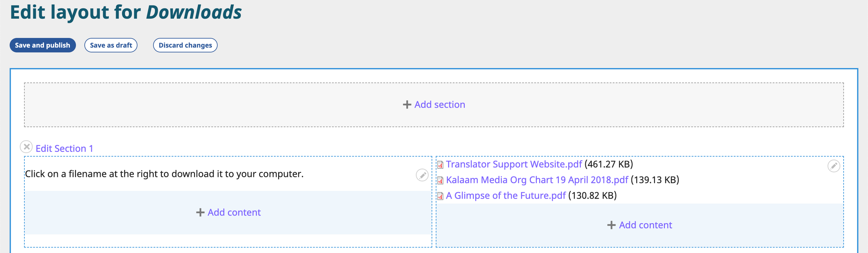Click Add content text in the left column
868x253 pixels.
[234, 213]
